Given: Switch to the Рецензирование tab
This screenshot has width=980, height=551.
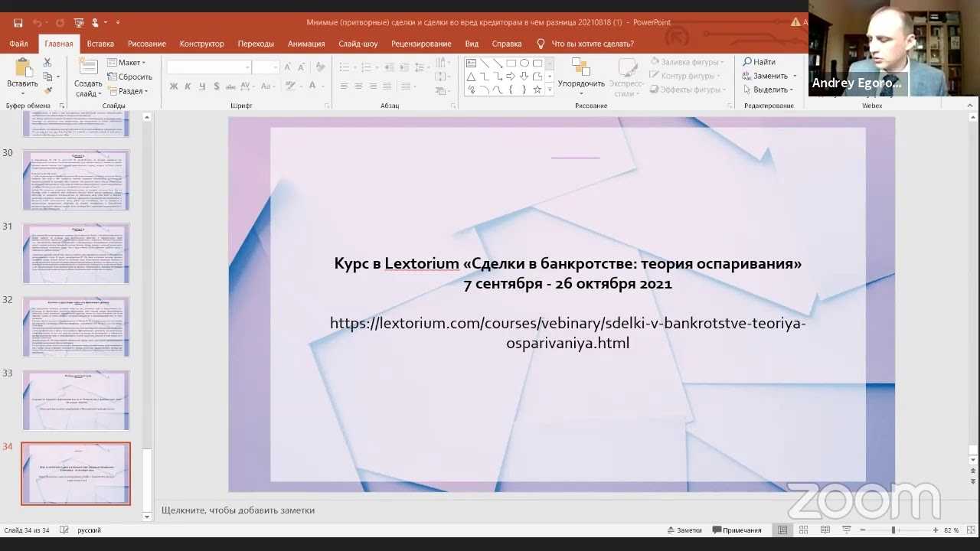Looking at the screenshot, I should pos(421,44).
